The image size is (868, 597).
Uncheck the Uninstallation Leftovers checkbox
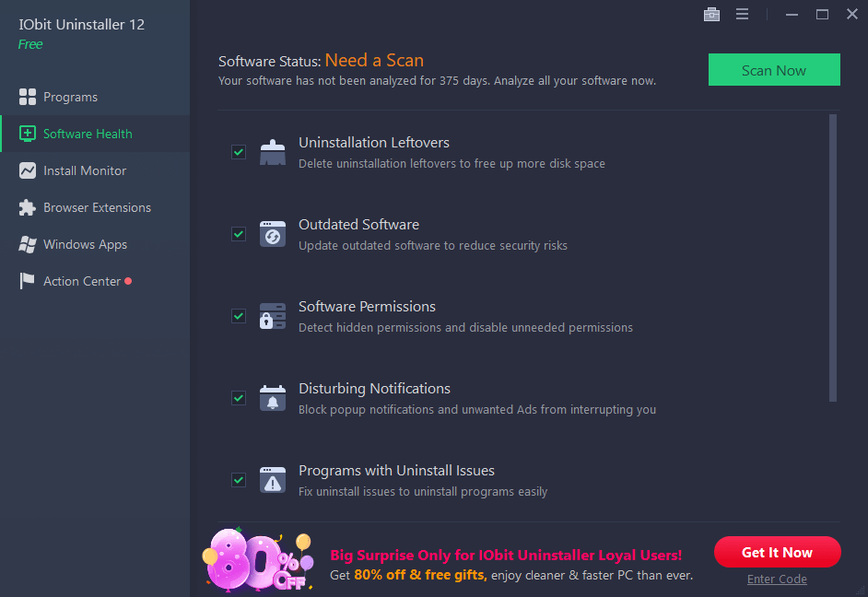tap(239, 152)
